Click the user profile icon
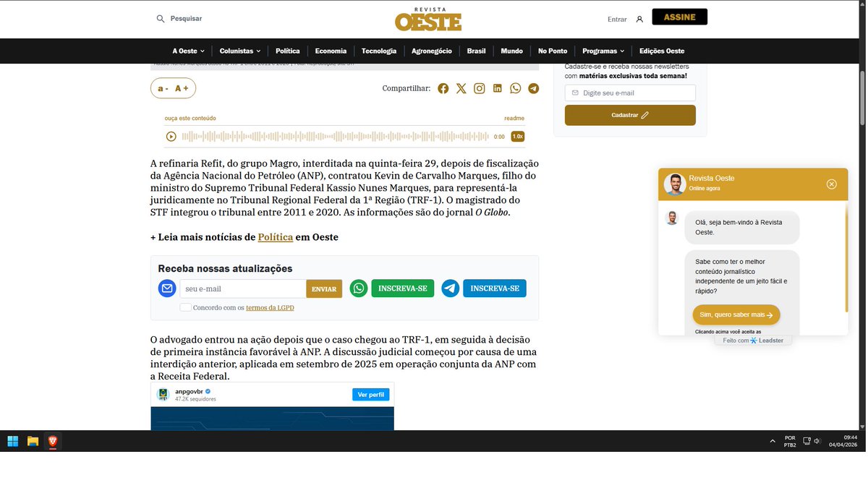The width and height of the screenshot is (868, 488). 639,20
